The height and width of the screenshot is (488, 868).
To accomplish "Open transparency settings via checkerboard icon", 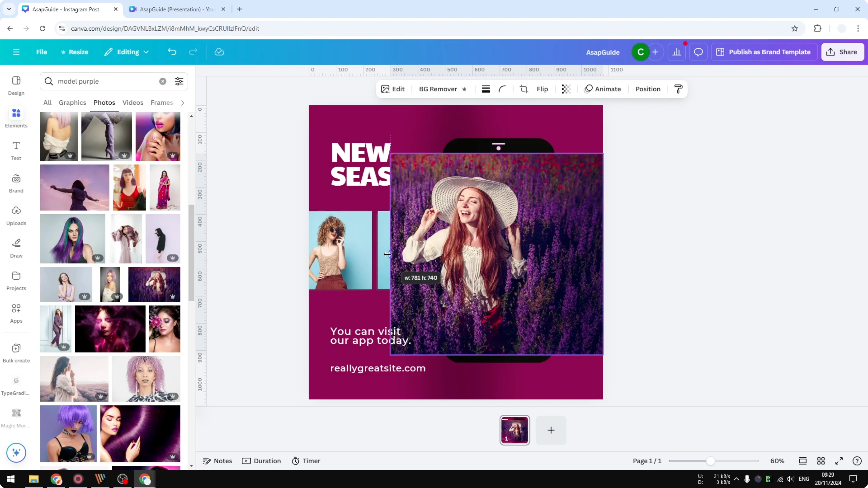I will [x=566, y=89].
